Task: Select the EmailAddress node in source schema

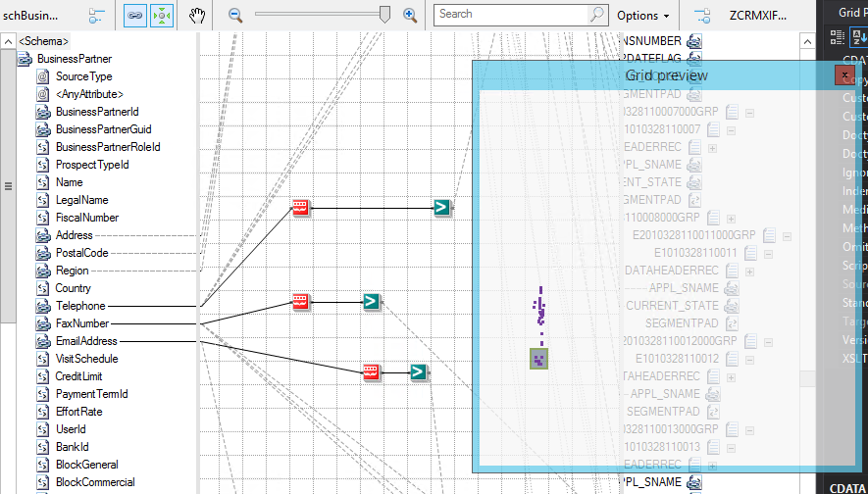Action: (86, 341)
